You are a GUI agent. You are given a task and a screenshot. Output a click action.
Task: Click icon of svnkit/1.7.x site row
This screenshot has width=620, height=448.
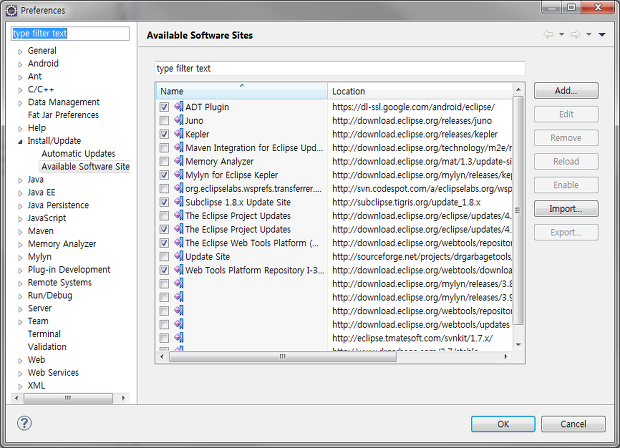click(x=179, y=338)
